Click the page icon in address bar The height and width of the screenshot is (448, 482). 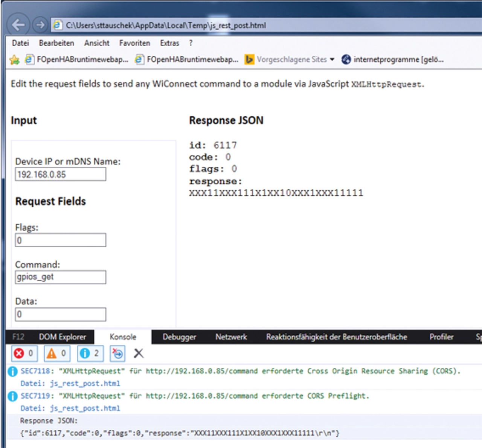click(x=58, y=25)
